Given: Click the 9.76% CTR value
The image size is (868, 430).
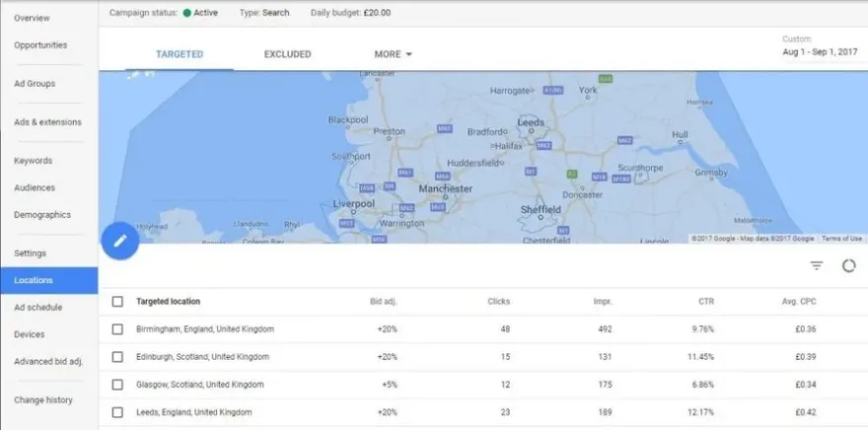Looking at the screenshot, I should pyautogui.click(x=703, y=329).
